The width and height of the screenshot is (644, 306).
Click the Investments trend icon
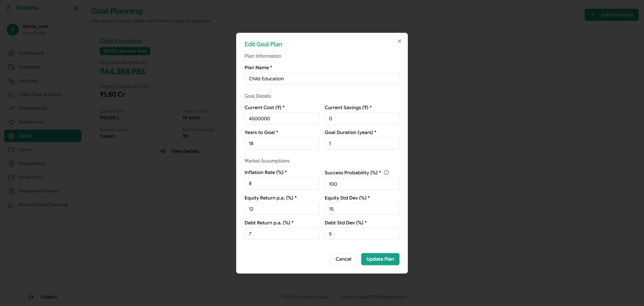point(11,108)
